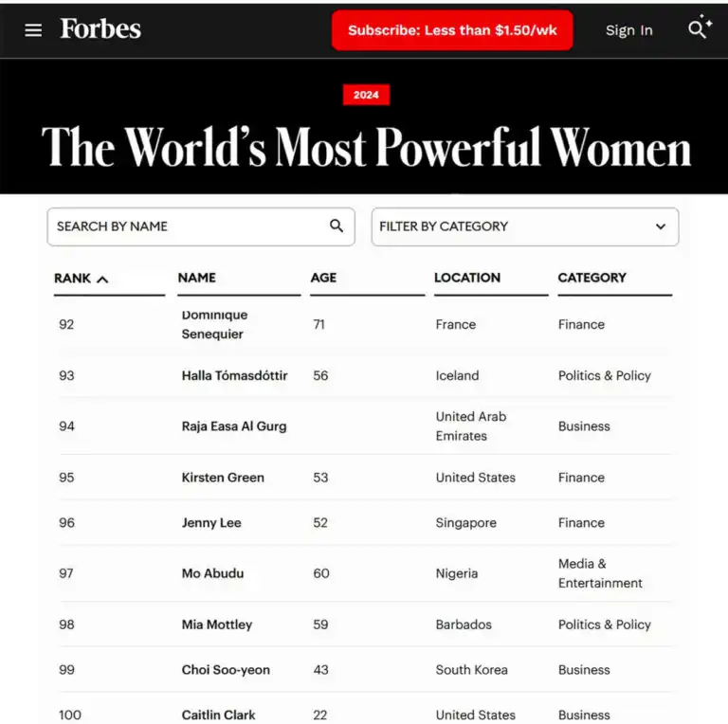Sort table by Location column
The width and height of the screenshot is (728, 724).
coord(467,278)
